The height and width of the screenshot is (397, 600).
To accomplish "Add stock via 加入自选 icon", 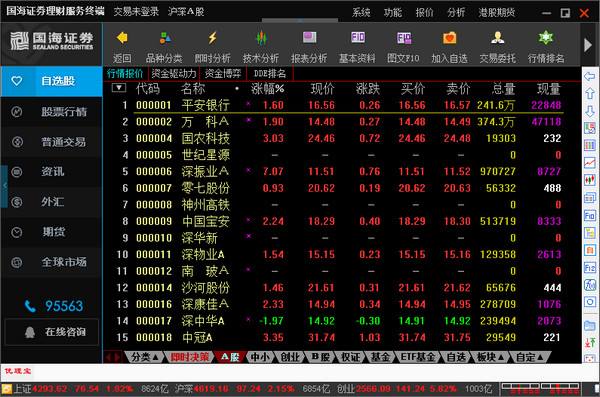I will click(x=450, y=38).
